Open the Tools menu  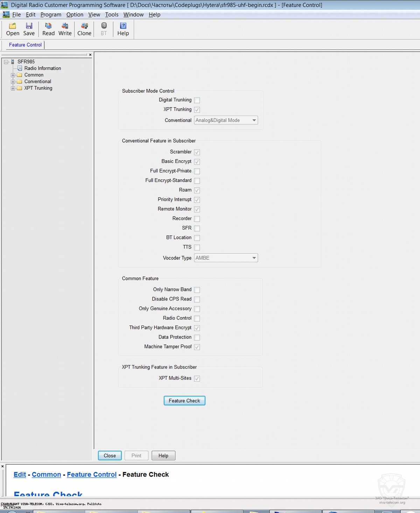pos(112,14)
